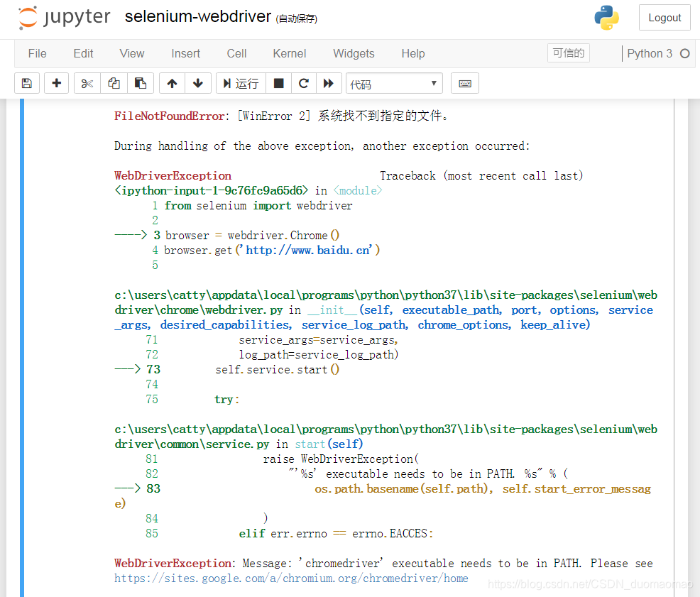Screen dimensions: 700x597
Task: Click the Jupyter logo
Action: [65, 18]
